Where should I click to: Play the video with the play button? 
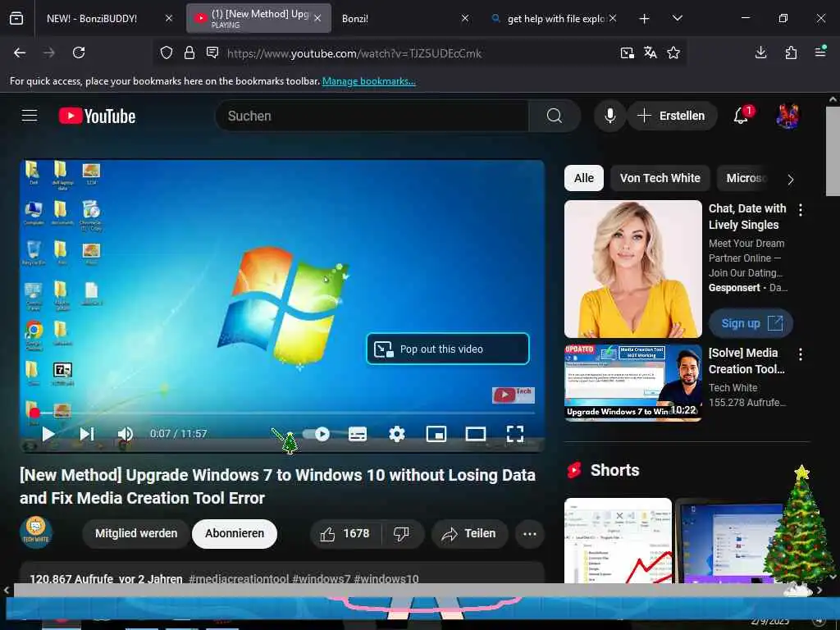point(48,433)
